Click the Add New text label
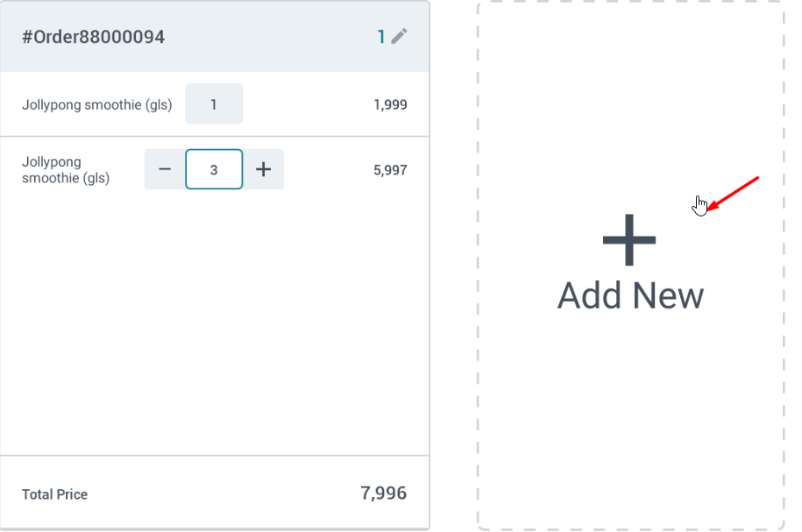The width and height of the screenshot is (802, 532). point(630,296)
